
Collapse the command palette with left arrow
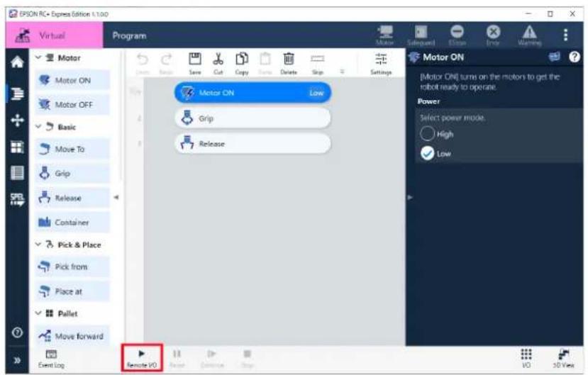click(x=116, y=197)
